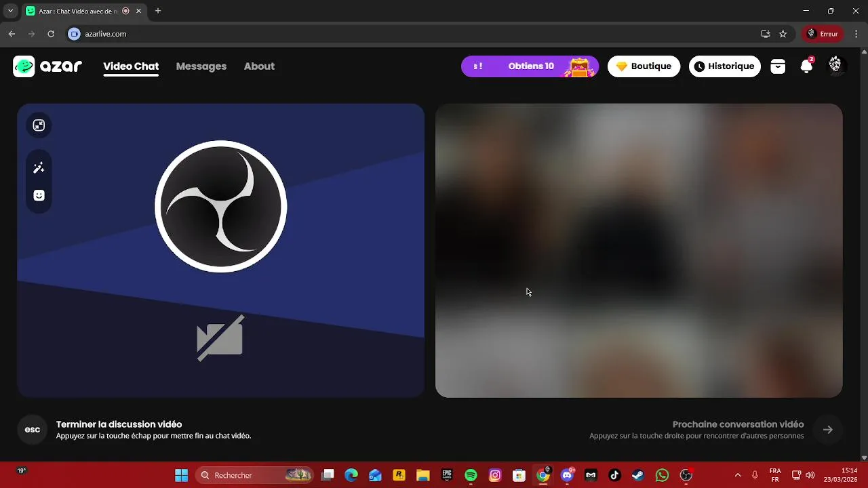This screenshot has height=488, width=868.
Task: Open weather widget 19°
Action: coord(22,470)
